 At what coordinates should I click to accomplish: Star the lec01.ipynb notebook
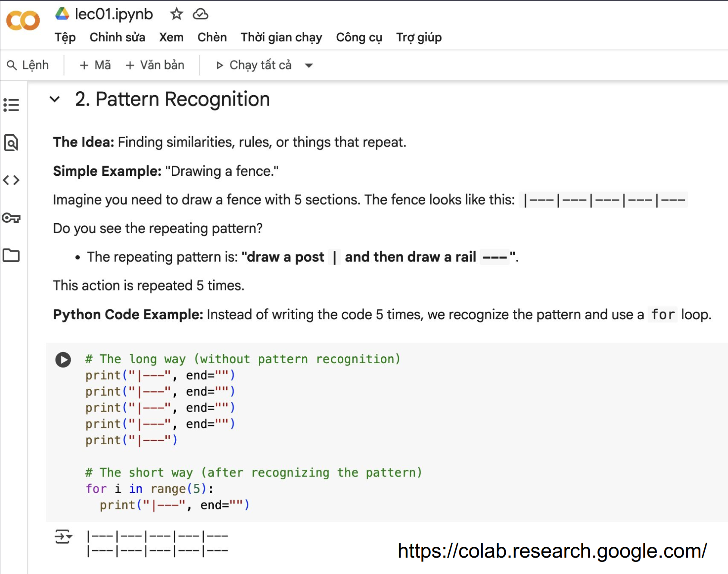(177, 14)
